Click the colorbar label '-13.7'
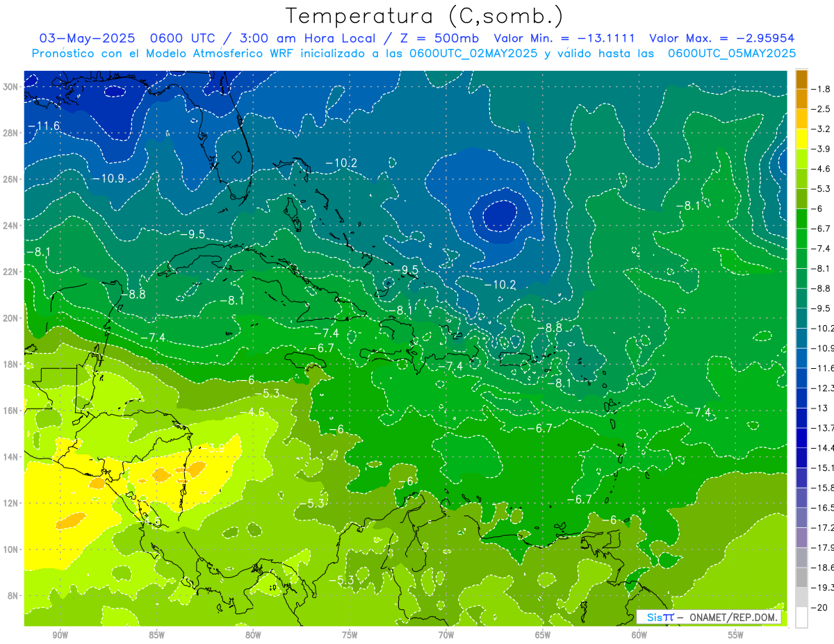Screen dimensions: 834x644 click(x=822, y=427)
